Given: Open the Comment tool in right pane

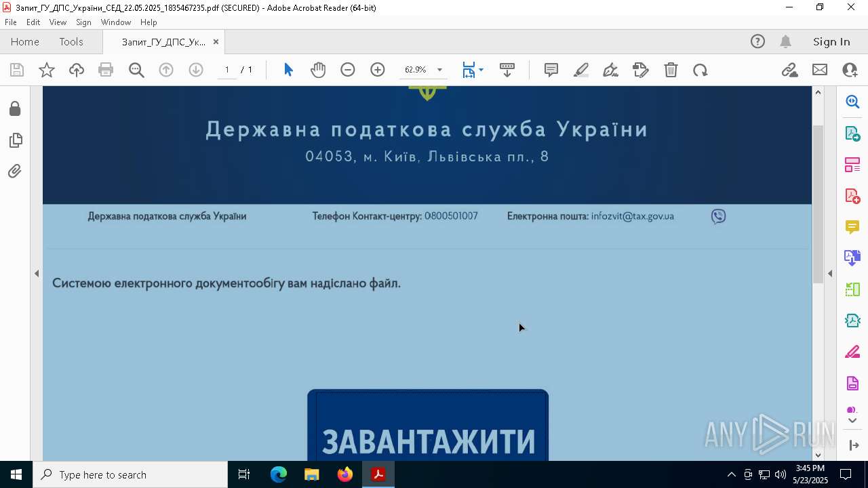Looking at the screenshot, I should pos(852,227).
